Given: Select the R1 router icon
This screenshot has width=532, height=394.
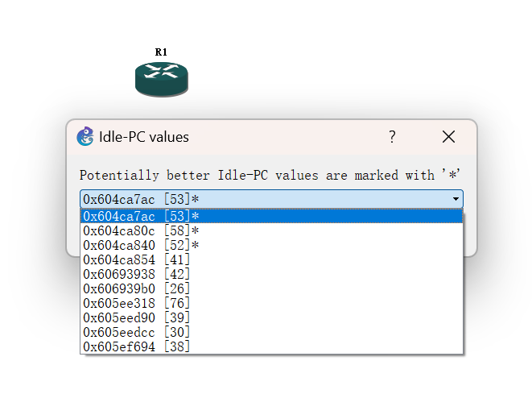Looking at the screenshot, I should coord(162,79).
